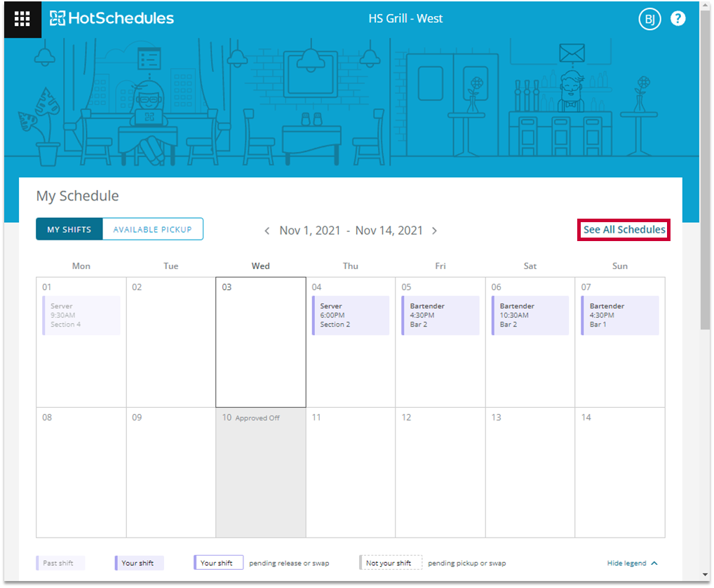The width and height of the screenshot is (714, 588).
Task: Open the app launcher grid icon
Action: tap(22, 19)
